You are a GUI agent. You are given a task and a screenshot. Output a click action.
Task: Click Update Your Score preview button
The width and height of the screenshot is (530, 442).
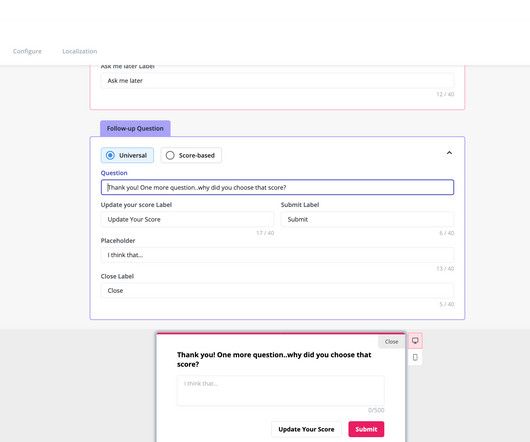pyautogui.click(x=306, y=429)
